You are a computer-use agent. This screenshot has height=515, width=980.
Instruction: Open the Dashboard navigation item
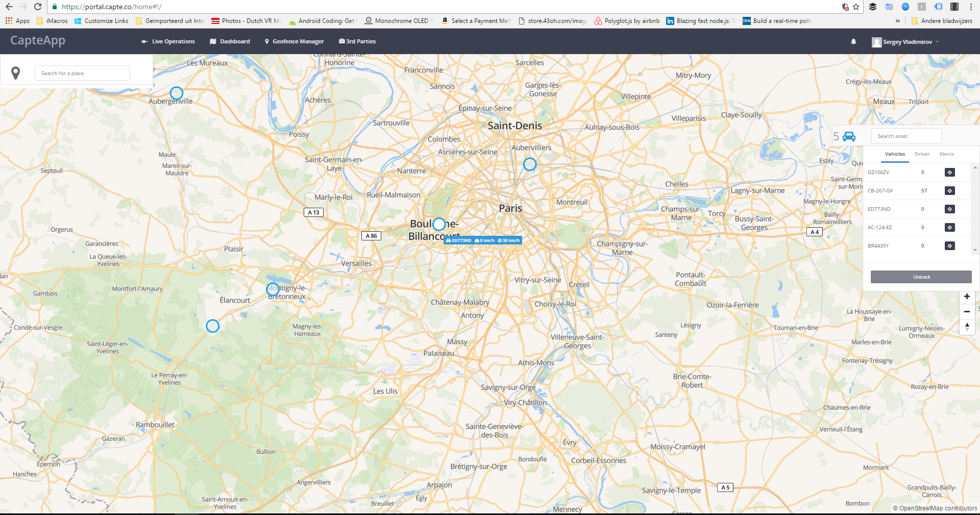(230, 41)
